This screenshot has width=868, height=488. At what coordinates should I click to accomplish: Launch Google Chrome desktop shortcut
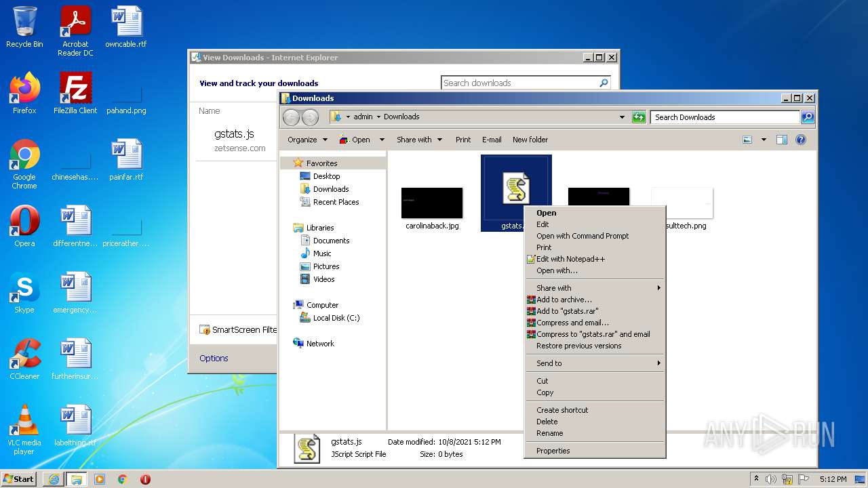(24, 164)
